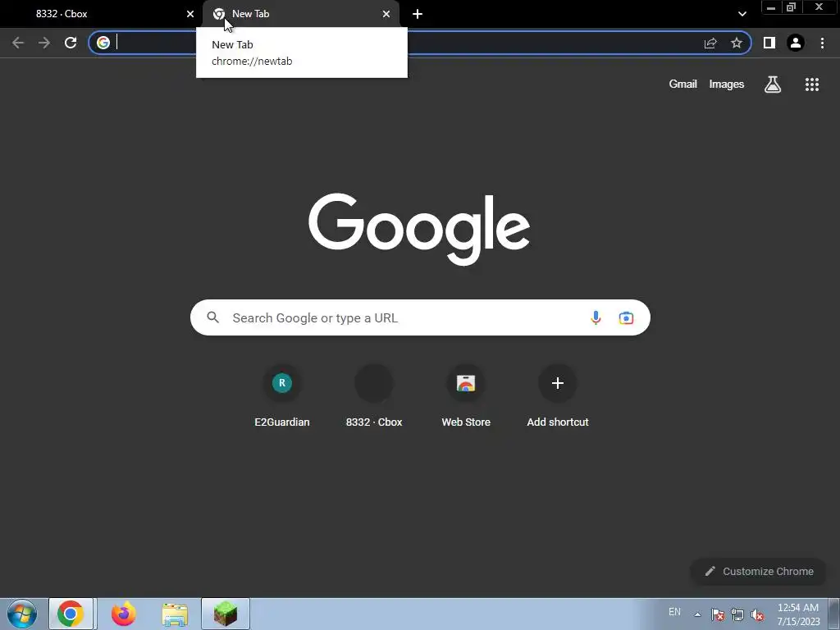Search by image with Lens camera icon

click(626, 317)
